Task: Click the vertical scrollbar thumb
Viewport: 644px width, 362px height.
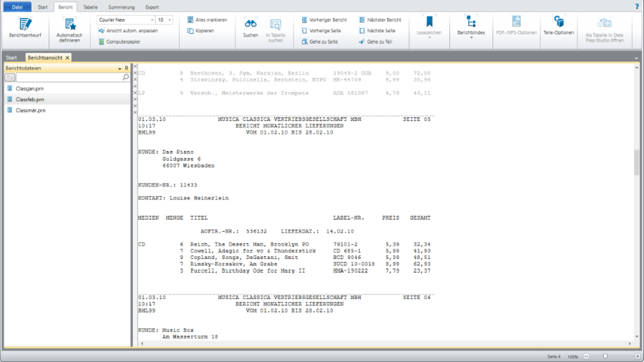Action: click(637, 162)
